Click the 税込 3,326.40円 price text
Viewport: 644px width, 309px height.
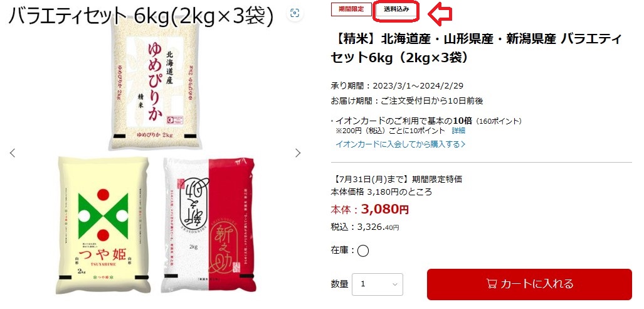pyautogui.click(x=365, y=227)
